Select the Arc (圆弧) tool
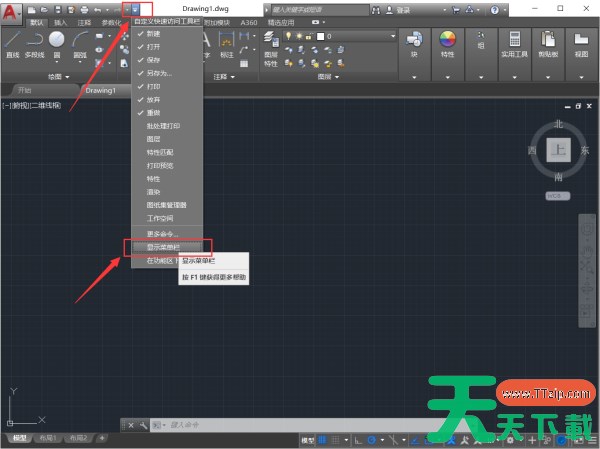 [x=79, y=43]
